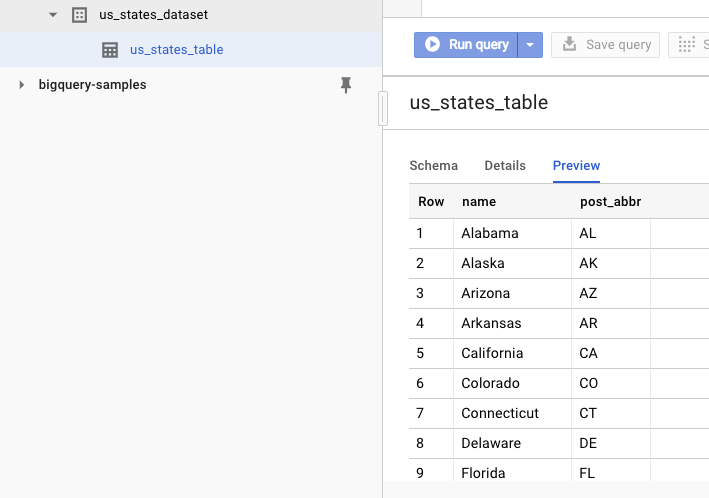Select the Preview tab
The width and height of the screenshot is (709, 498).
(576, 166)
